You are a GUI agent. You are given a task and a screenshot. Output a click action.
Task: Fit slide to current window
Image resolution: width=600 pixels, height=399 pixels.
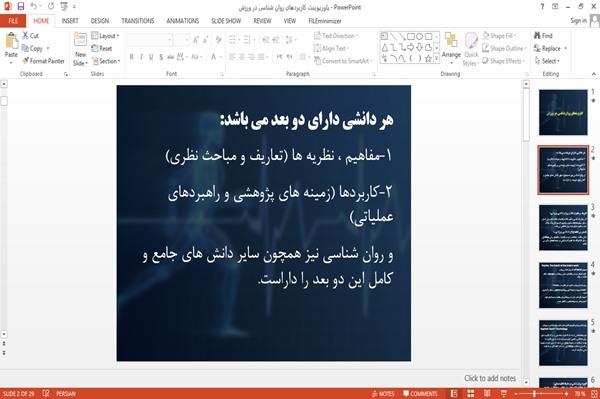(x=595, y=393)
